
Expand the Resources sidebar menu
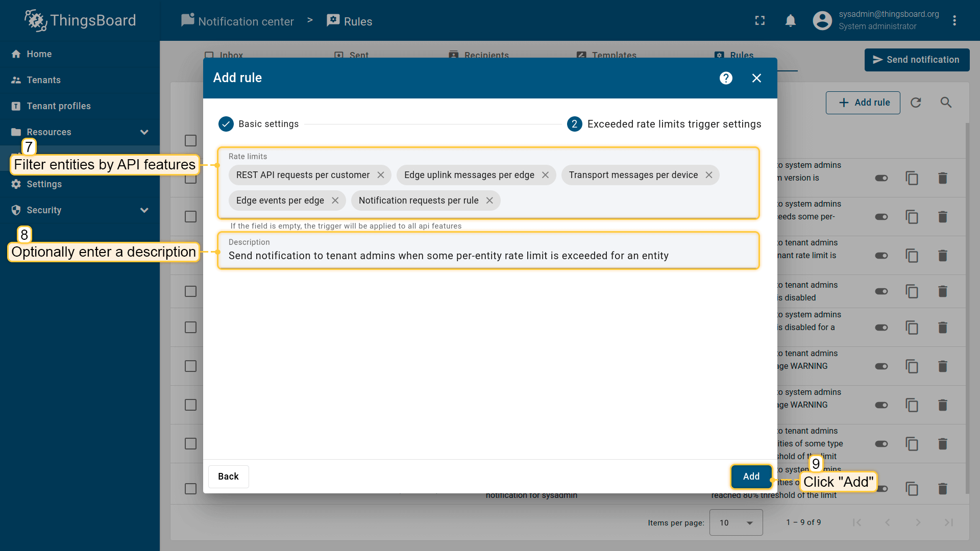coord(144,132)
